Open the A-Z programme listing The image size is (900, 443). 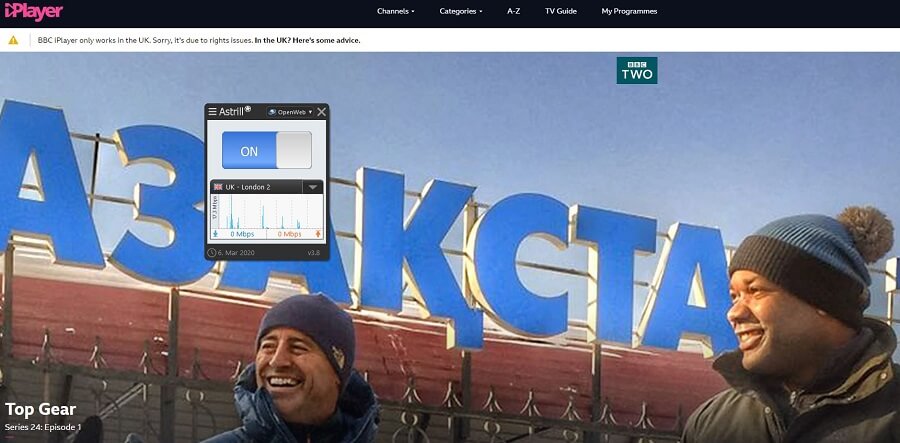tap(514, 11)
